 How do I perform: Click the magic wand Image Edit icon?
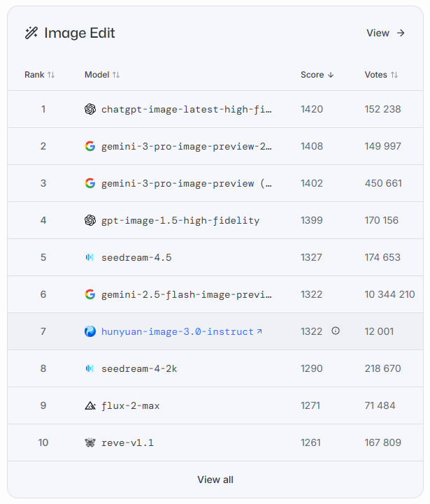[x=31, y=33]
